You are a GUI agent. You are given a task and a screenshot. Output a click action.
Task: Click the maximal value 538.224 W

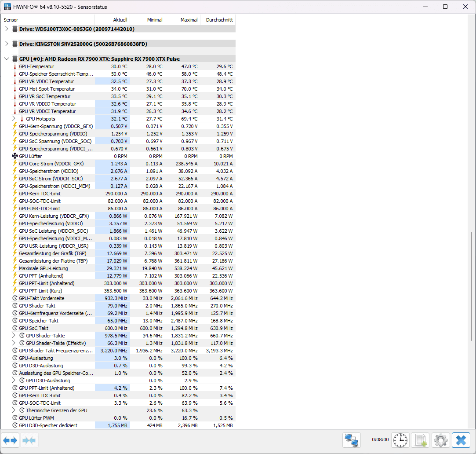pyautogui.click(x=185, y=268)
